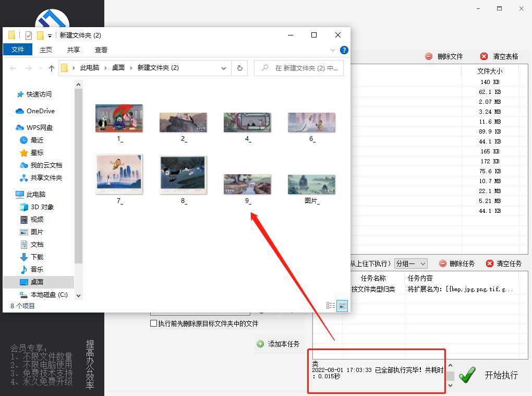
Task: Click the green checkmark start execution icon
Action: 467,375
